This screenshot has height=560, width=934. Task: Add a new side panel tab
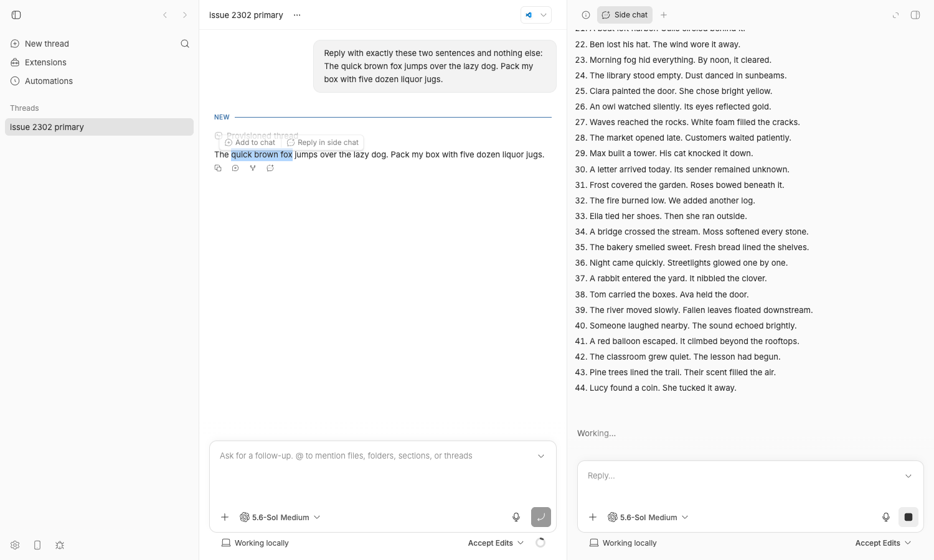point(664,15)
